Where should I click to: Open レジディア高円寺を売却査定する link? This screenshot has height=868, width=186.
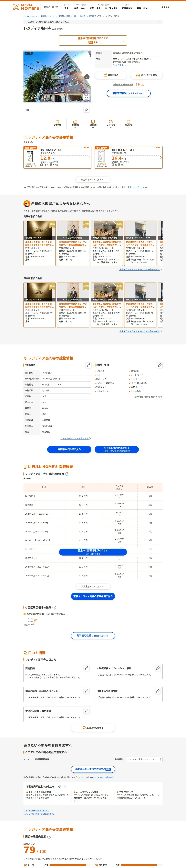coord(37,810)
